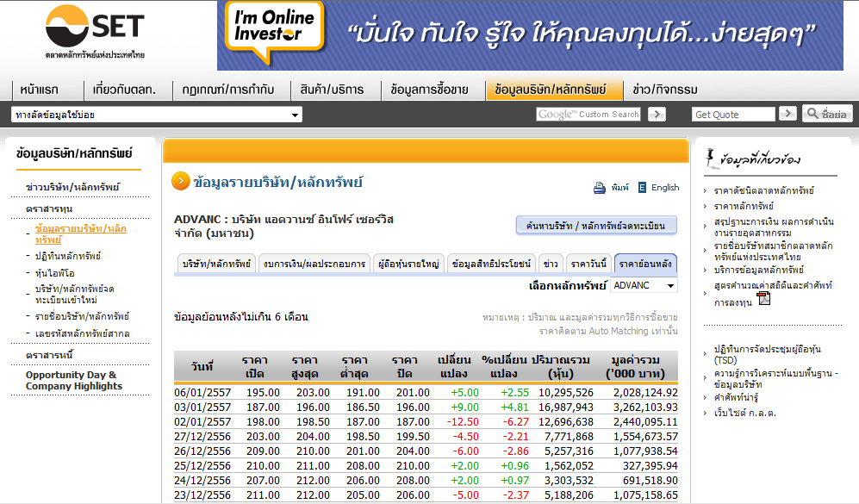
Task: Open the PDF icon in related info
Action: click(763, 299)
